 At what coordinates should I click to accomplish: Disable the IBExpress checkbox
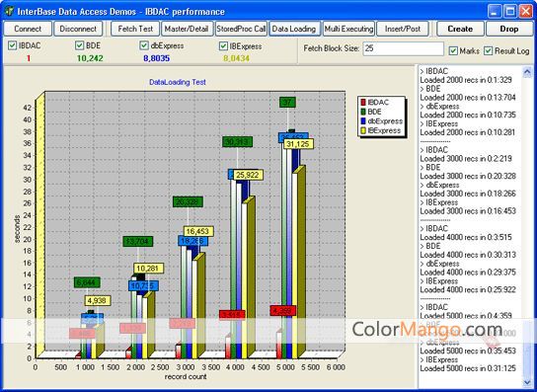(224, 46)
